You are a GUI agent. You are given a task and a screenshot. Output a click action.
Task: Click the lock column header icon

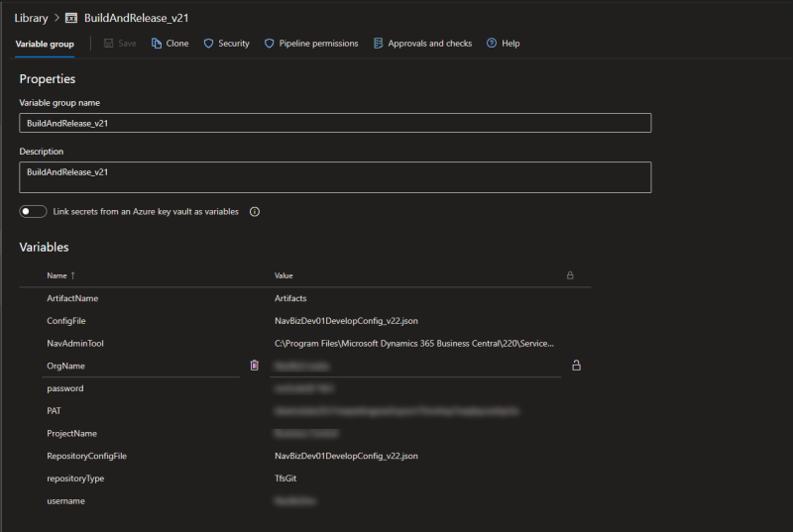coord(569,275)
